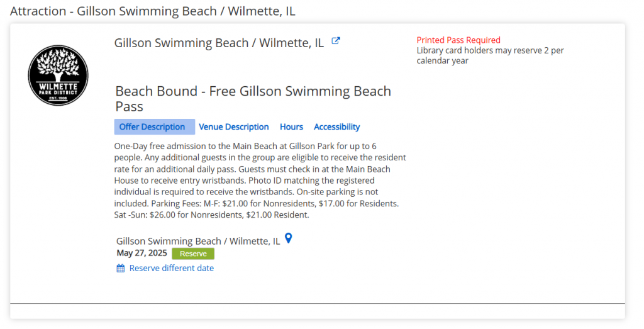
Task: Click the venue name next to the map pin
Action: pyautogui.click(x=198, y=242)
